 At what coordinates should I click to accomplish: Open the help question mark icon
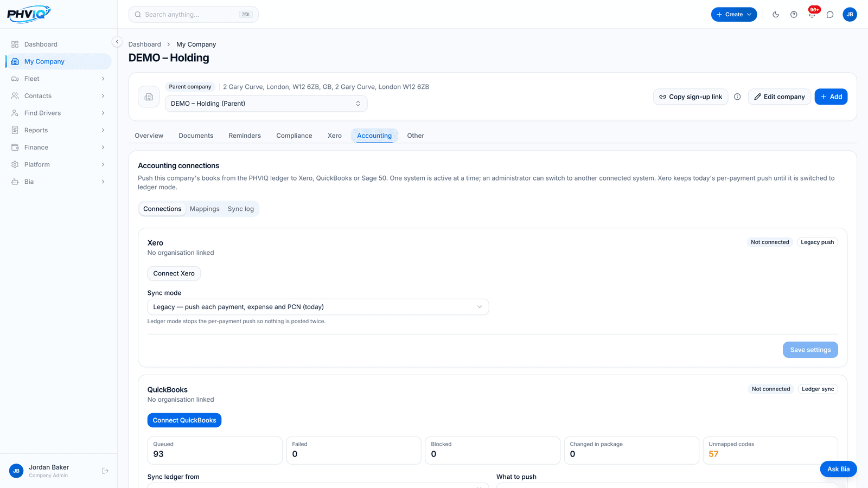click(x=794, y=15)
